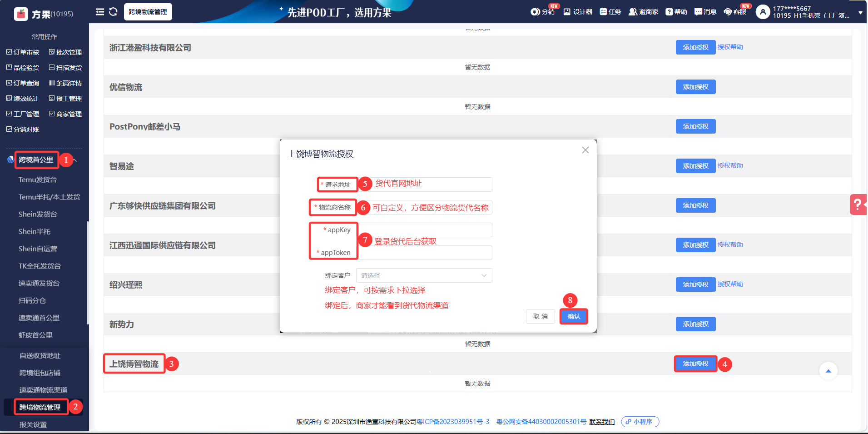868x434 pixels.
Task: Go to Temu半托/本土发货 in sidebar
Action: [49, 197]
